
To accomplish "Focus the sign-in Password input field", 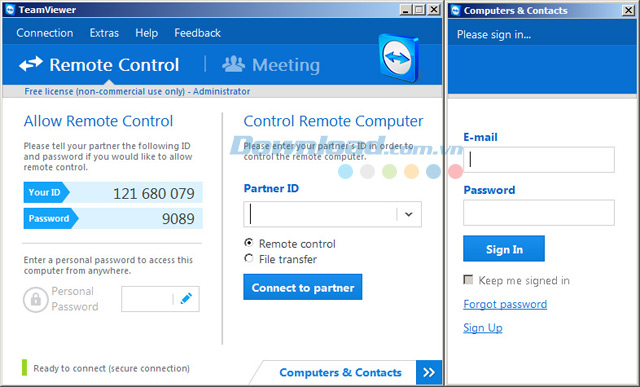I will coord(539,212).
